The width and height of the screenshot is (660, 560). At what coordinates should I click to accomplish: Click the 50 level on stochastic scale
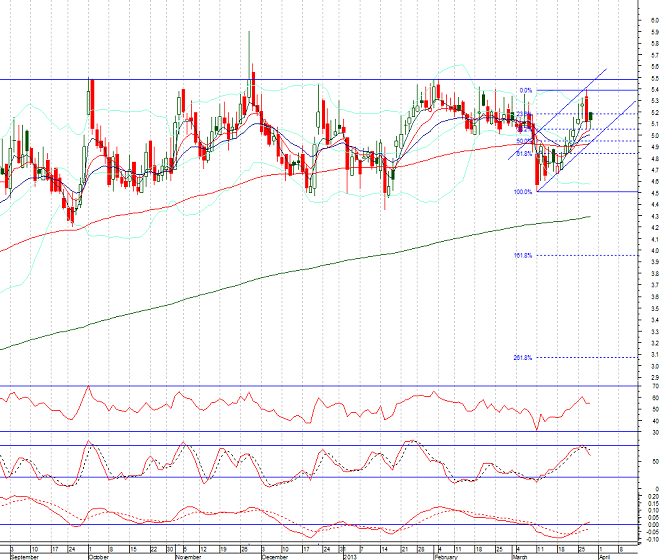click(651, 462)
